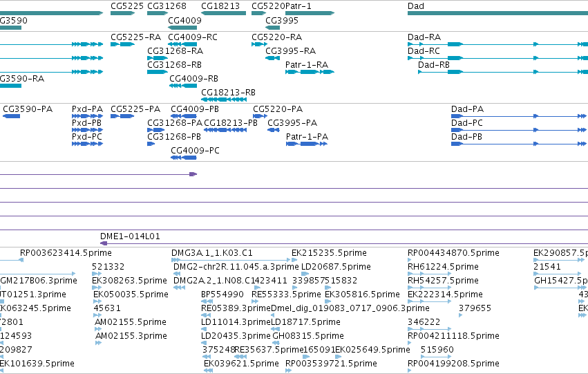Select the CG3995 gene feature
The image size is (588, 374).
click(x=273, y=28)
